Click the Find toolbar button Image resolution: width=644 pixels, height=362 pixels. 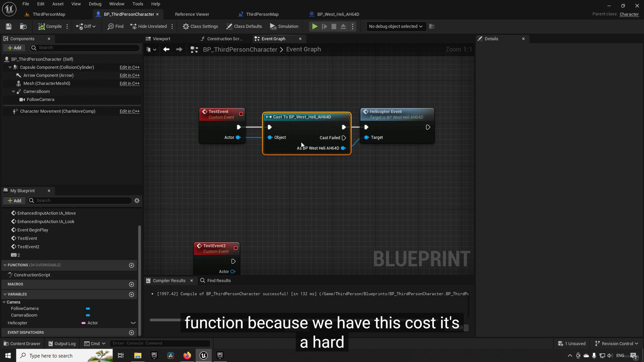pyautogui.click(x=115, y=26)
